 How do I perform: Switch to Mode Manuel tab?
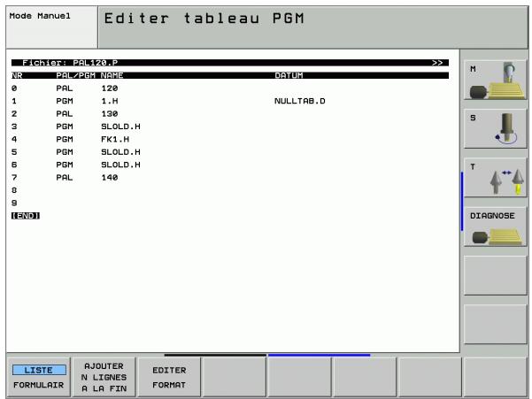[51, 27]
